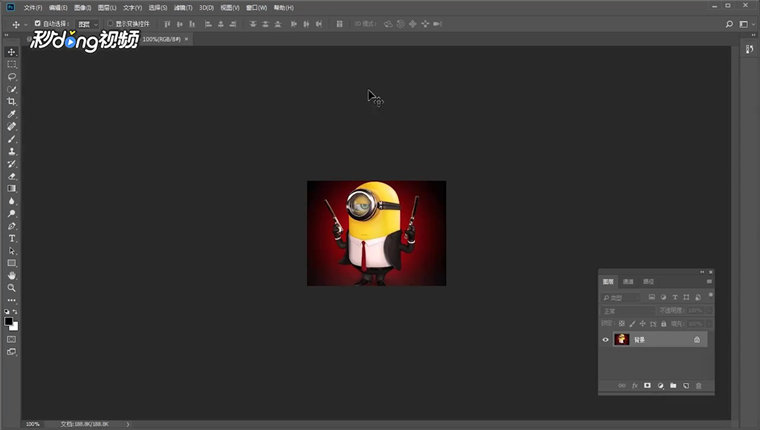This screenshot has height=430, width=760.
Task: Toggle the 显示变换控件 checkbox
Action: [x=110, y=23]
